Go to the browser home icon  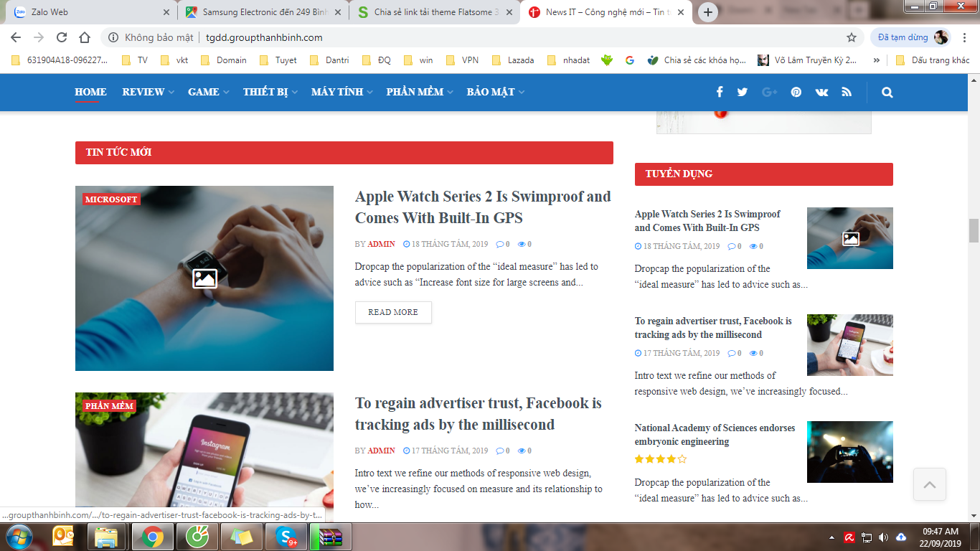point(85,37)
